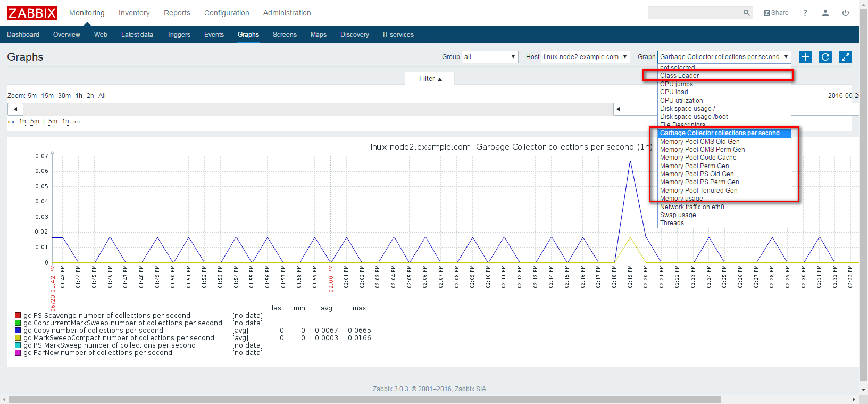Select Threads graph option
This screenshot has height=404, width=868.
pos(724,223)
